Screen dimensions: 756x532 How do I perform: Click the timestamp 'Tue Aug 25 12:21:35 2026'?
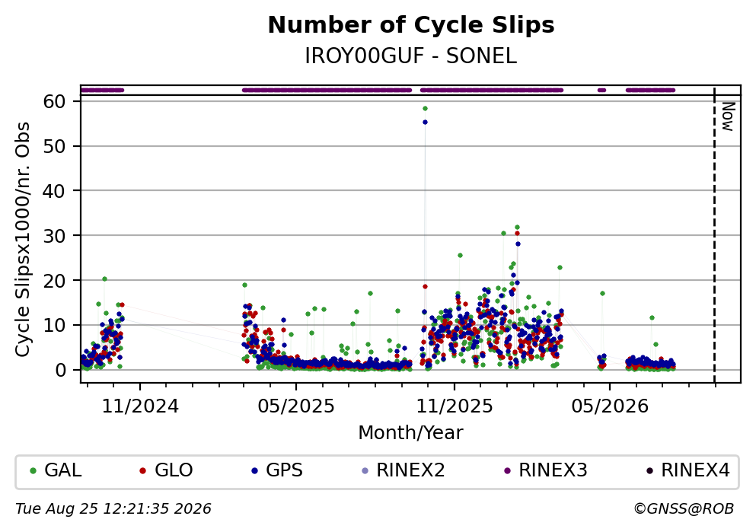[x=113, y=509]
